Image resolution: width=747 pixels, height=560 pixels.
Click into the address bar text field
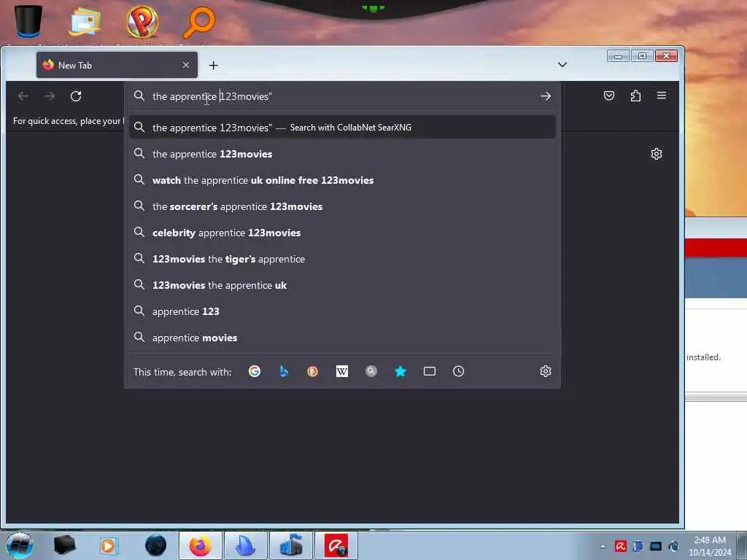click(x=343, y=96)
